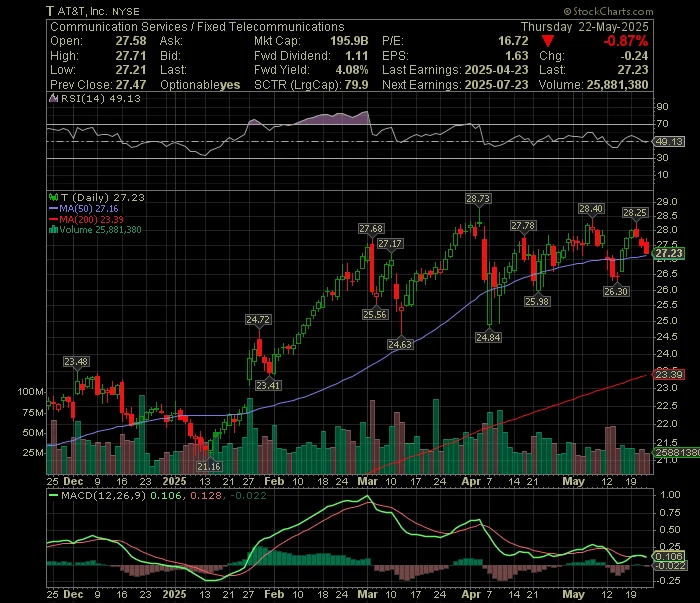The width and height of the screenshot is (700, 603).
Task: Click the MACD signal value 0.128
Action: 206,495
